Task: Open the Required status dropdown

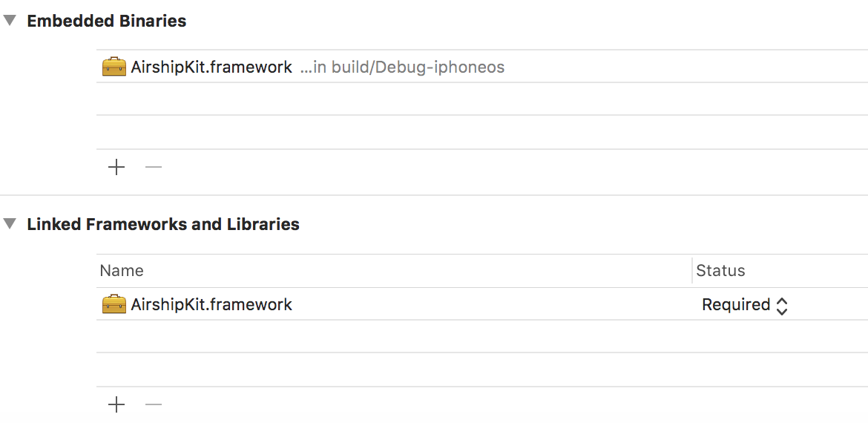Action: 744,305
